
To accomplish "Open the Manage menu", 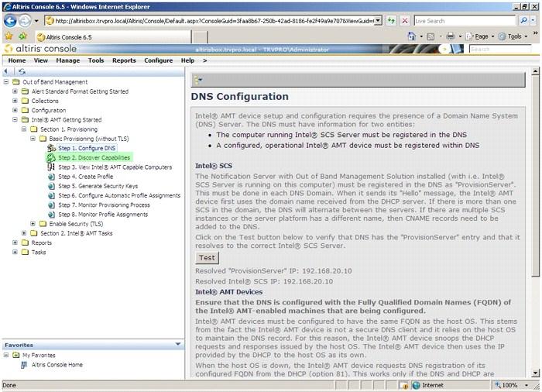I will (68, 60).
